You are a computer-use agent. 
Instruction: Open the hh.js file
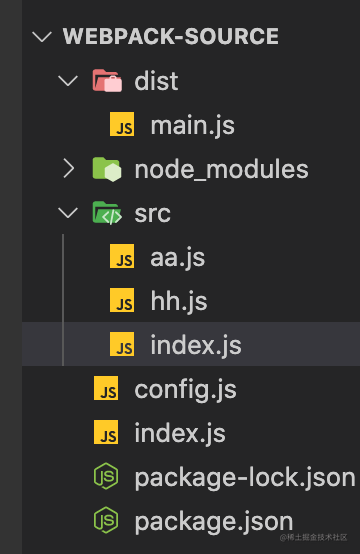[179, 302]
